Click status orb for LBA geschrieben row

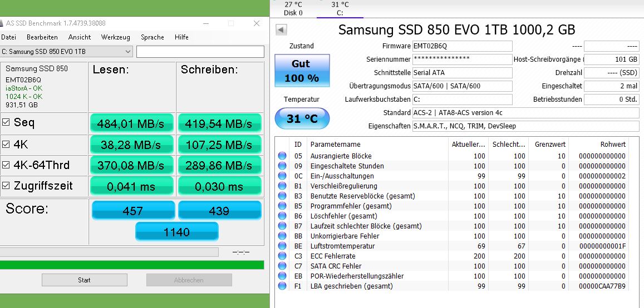[282, 286]
